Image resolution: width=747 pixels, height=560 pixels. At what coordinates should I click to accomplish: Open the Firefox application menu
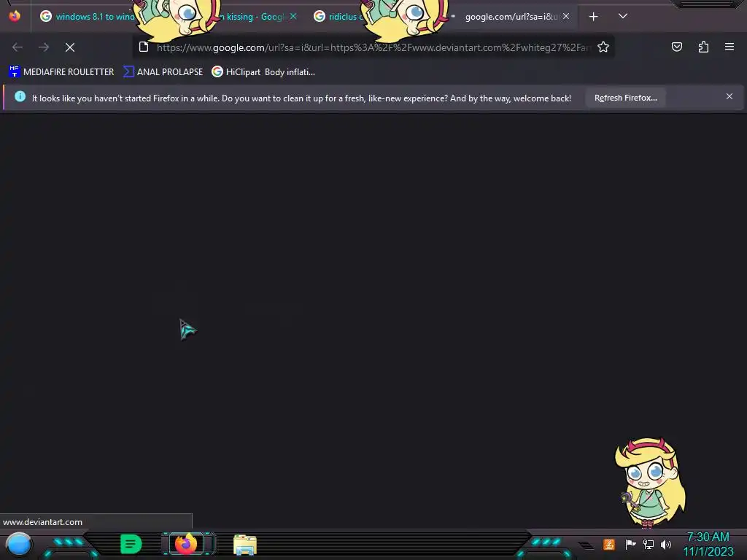[x=729, y=47]
